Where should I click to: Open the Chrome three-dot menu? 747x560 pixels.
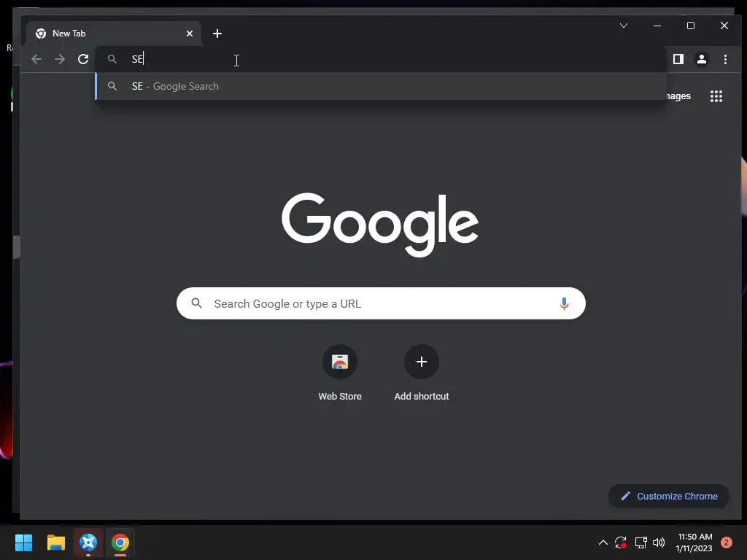click(725, 59)
